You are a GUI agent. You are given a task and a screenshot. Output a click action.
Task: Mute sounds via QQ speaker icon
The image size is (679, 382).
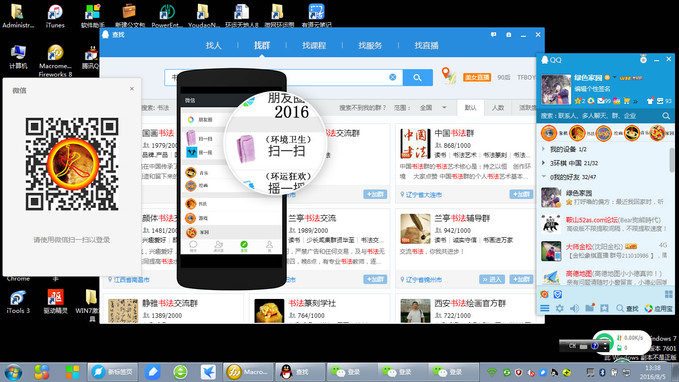tap(575, 308)
